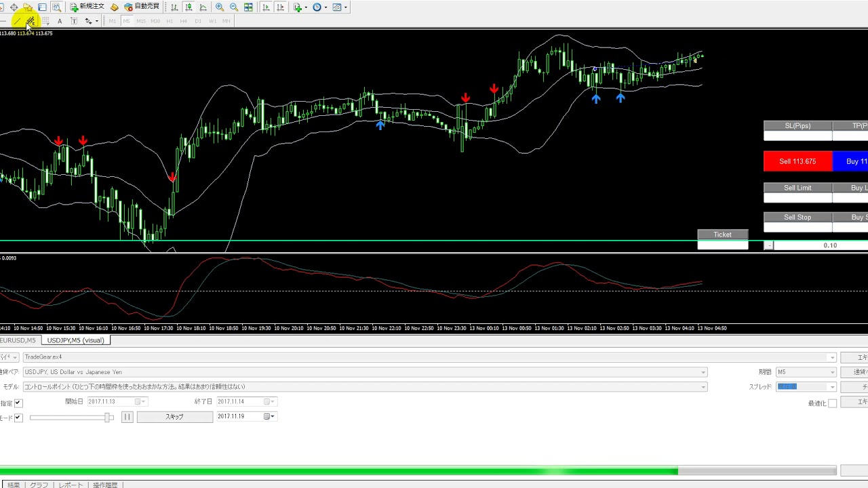Switch to the EURUSD,M5 chart tab
The height and width of the screenshot is (488, 868).
point(18,340)
